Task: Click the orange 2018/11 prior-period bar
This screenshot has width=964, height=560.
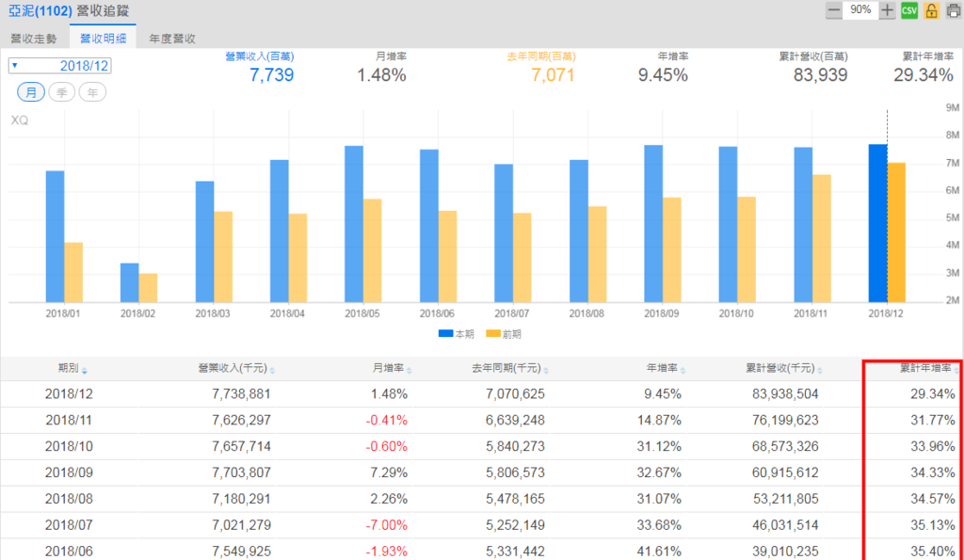Action: [821, 238]
